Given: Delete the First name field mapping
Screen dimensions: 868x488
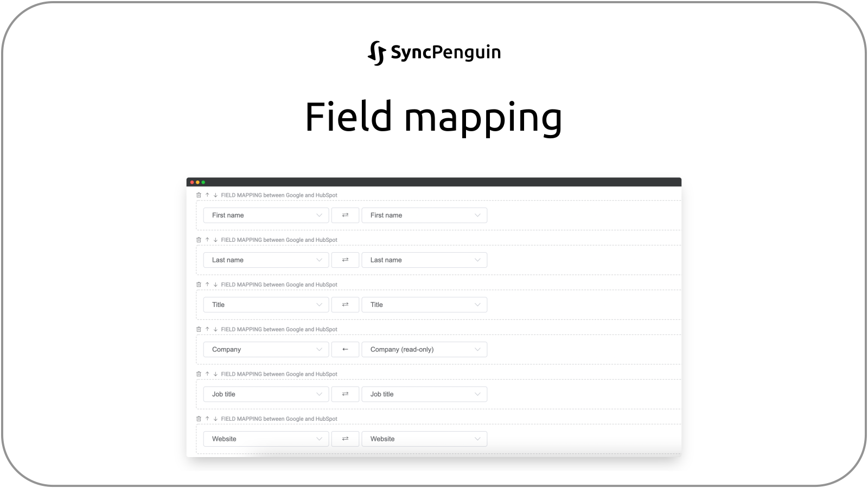Looking at the screenshot, I should click(x=198, y=195).
